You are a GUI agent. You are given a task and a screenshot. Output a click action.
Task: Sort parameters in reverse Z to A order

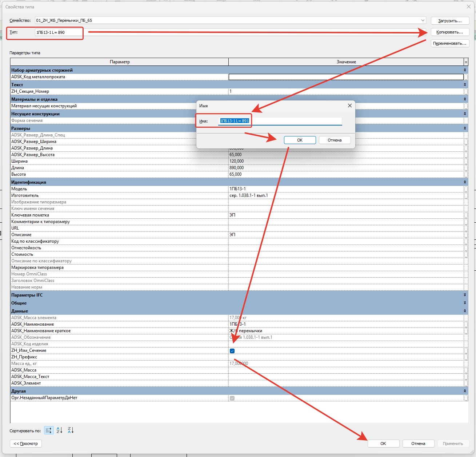[x=71, y=430]
